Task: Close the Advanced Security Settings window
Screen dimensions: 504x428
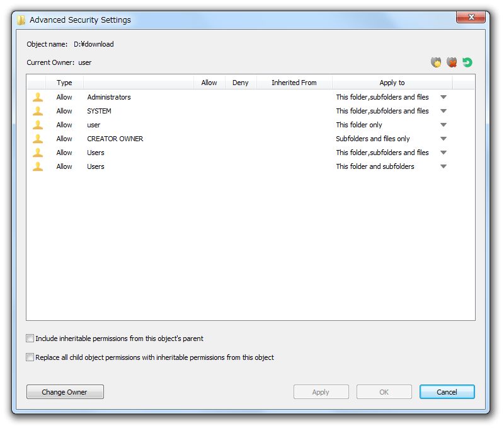Action: click(471, 17)
